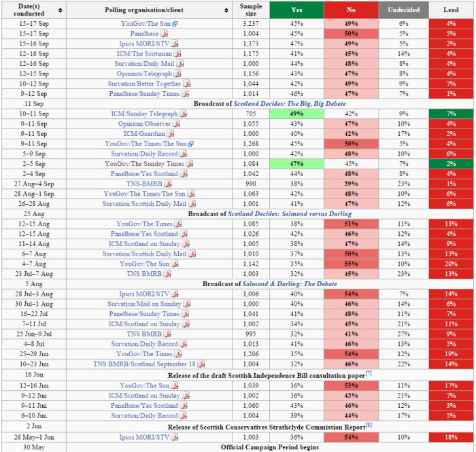Click the PDF icon beside Survation/Better Together
476x452 pixels.
pyautogui.click(x=186, y=84)
